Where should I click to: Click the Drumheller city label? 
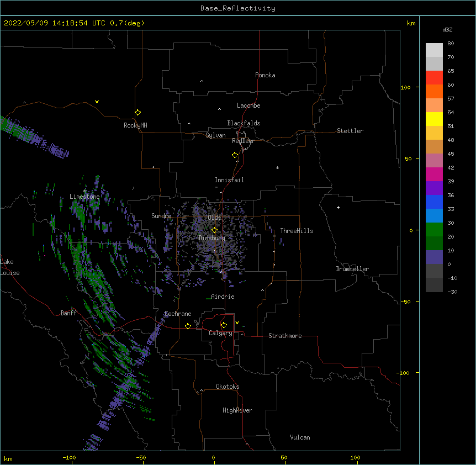click(352, 269)
